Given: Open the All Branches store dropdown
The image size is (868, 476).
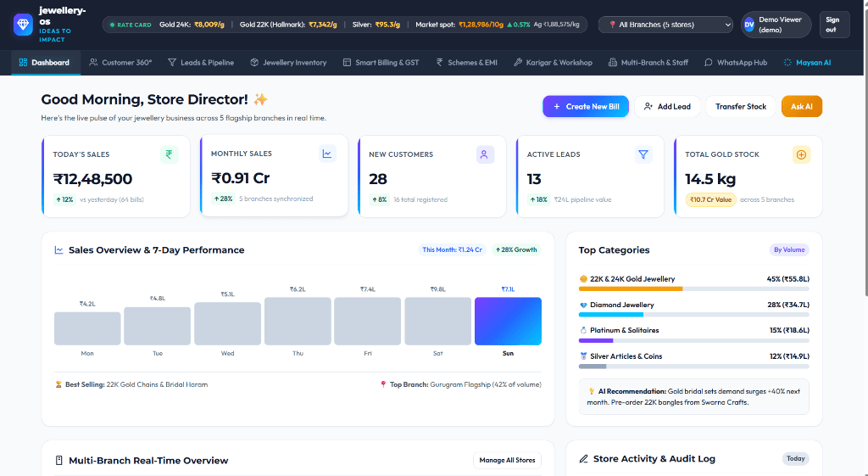Looking at the screenshot, I should point(666,25).
